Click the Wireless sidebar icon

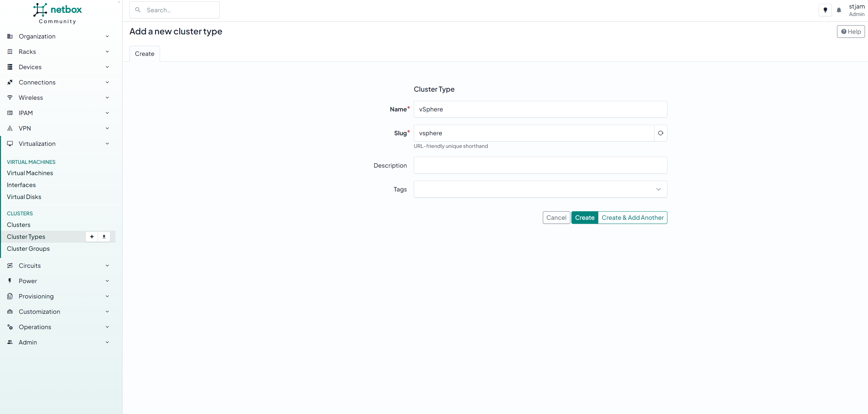point(10,98)
